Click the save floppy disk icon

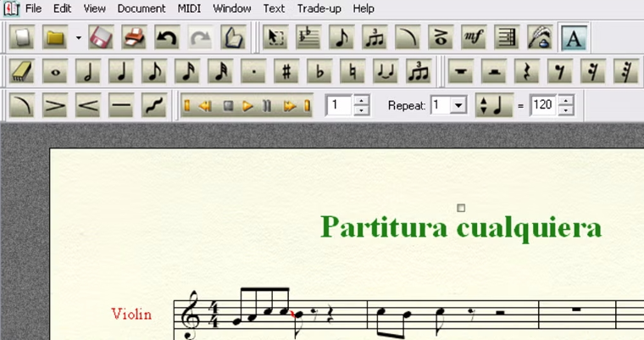click(101, 38)
